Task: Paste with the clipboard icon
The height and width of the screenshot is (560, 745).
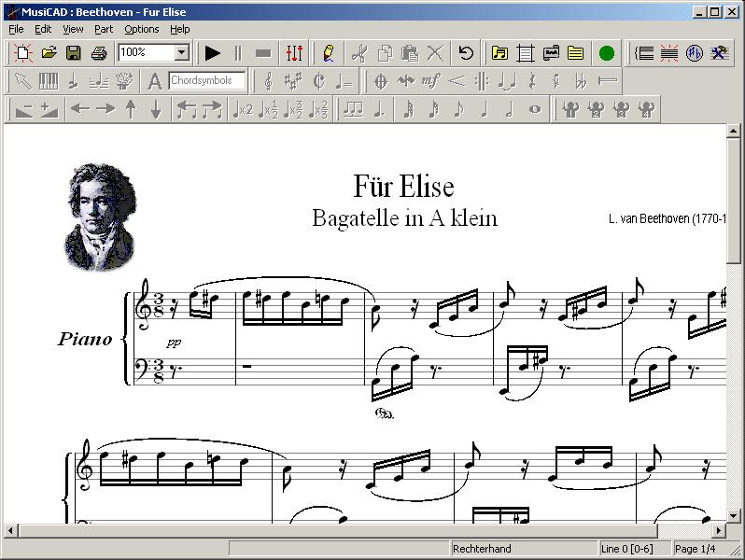Action: [410, 52]
